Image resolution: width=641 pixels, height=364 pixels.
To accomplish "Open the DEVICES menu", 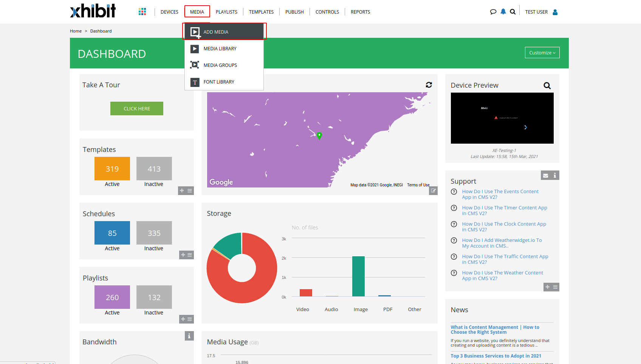I will 169,12.
